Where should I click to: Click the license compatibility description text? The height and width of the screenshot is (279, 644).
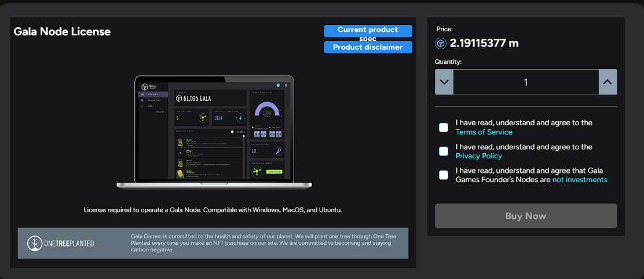[x=213, y=210]
